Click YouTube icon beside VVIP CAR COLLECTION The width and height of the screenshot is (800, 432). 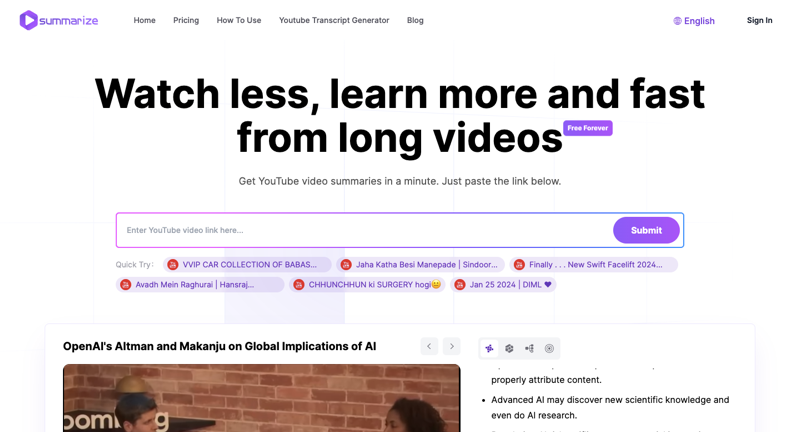click(173, 265)
